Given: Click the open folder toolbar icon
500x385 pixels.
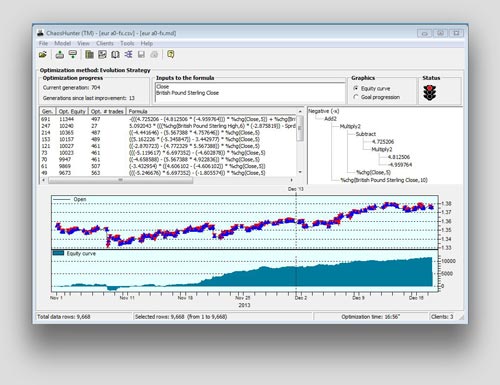Looking at the screenshot, I should [43, 54].
